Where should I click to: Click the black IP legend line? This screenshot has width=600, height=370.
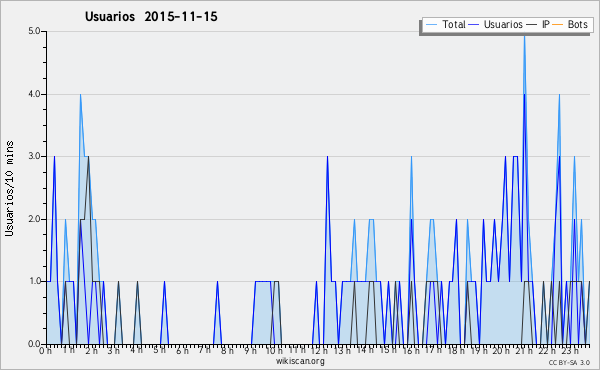532,25
